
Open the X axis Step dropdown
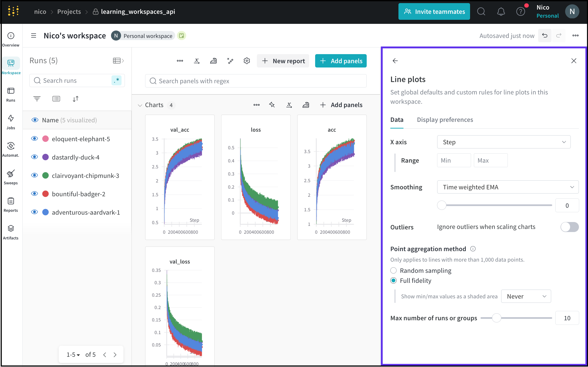pyautogui.click(x=503, y=142)
